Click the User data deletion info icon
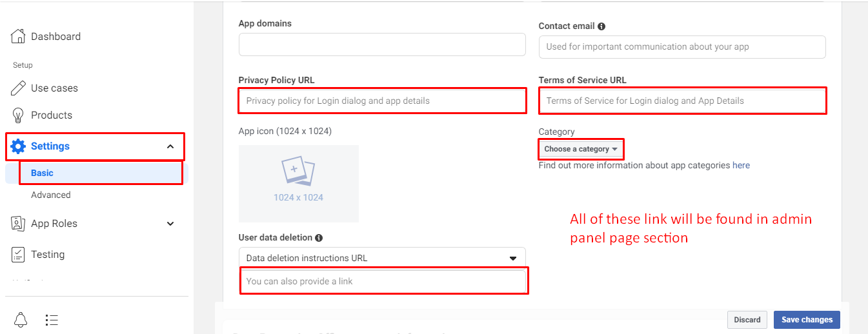 (319, 238)
